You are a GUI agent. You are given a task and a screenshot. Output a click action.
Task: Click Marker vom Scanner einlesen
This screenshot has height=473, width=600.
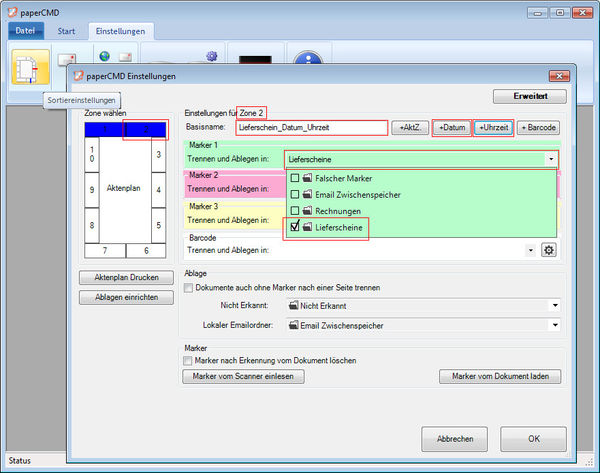[243, 376]
